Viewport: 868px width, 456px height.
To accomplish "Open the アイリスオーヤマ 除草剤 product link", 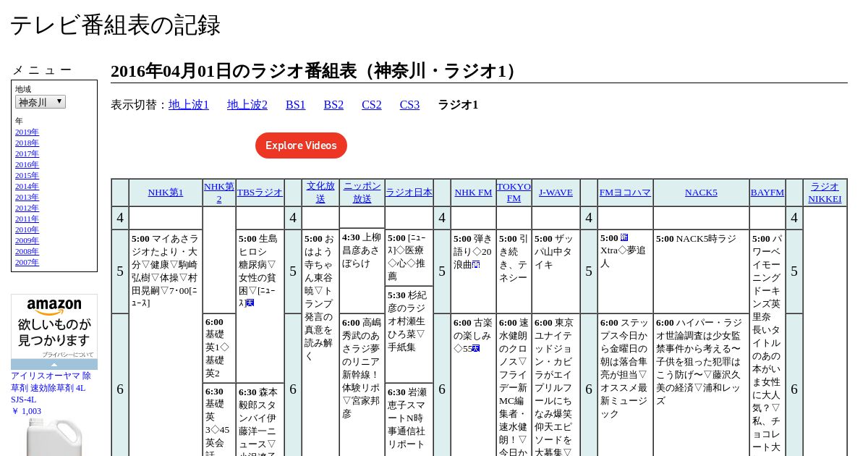I will (x=51, y=387).
